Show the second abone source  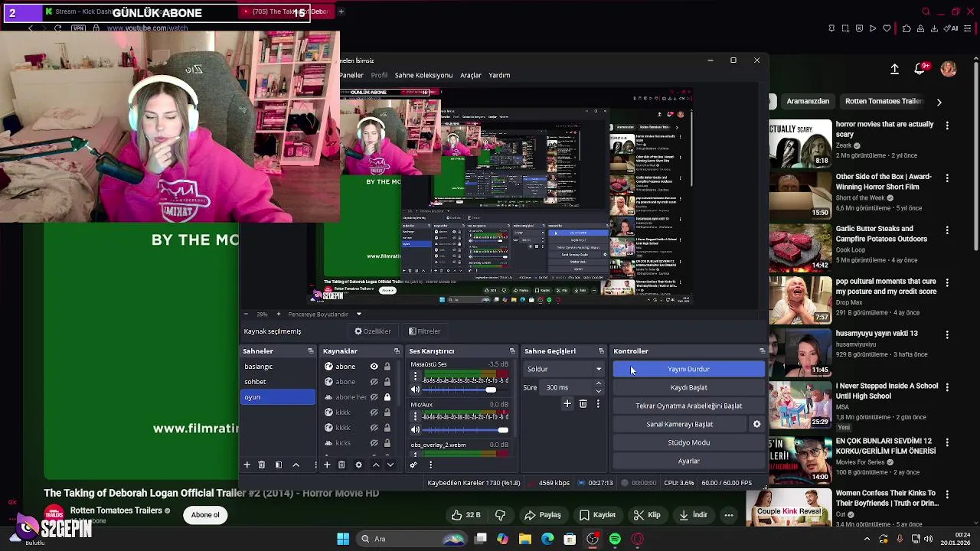point(374,382)
